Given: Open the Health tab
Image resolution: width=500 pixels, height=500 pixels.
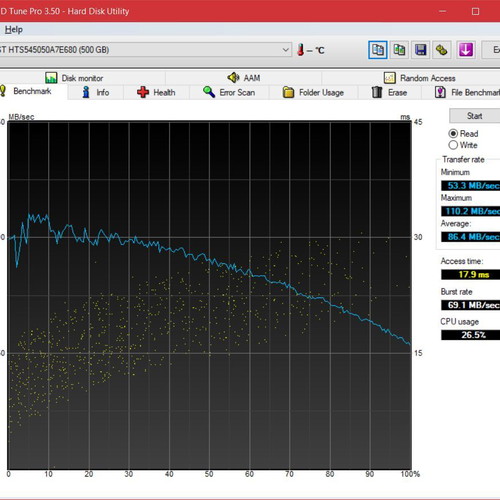Looking at the screenshot, I should point(156,92).
